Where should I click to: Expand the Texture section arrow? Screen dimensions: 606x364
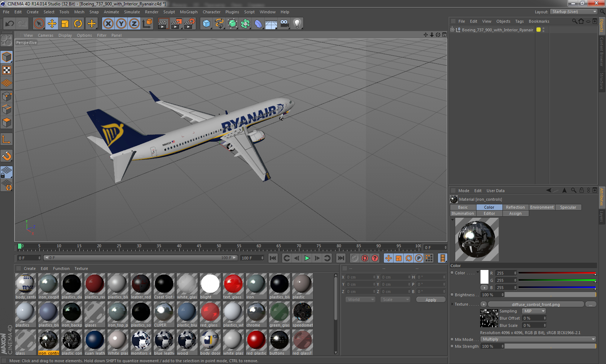[452, 304]
